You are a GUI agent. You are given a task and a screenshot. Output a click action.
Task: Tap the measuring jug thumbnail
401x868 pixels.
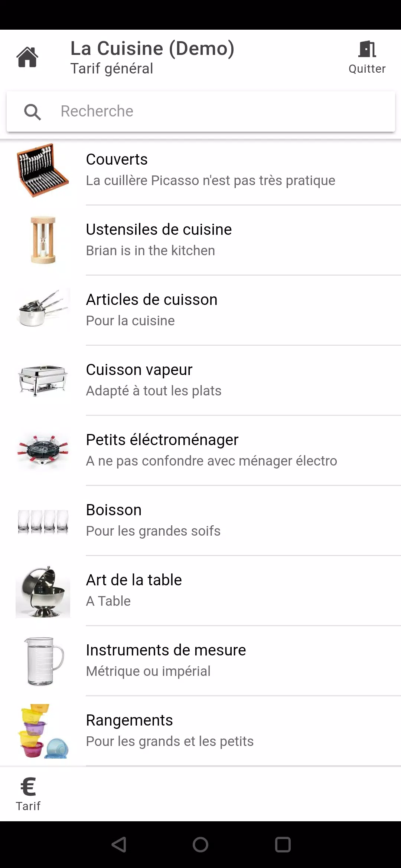(x=43, y=661)
